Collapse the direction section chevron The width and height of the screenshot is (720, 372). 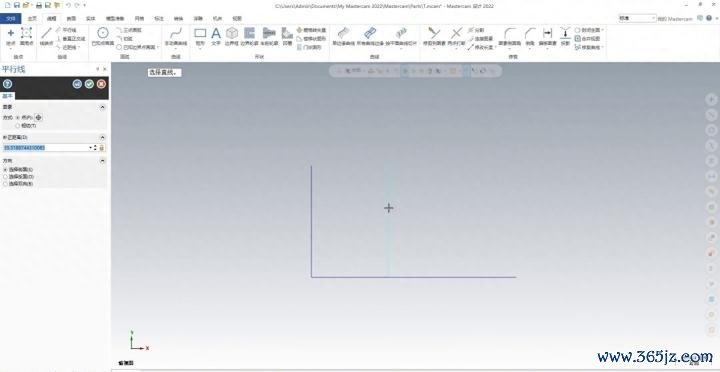pos(102,161)
